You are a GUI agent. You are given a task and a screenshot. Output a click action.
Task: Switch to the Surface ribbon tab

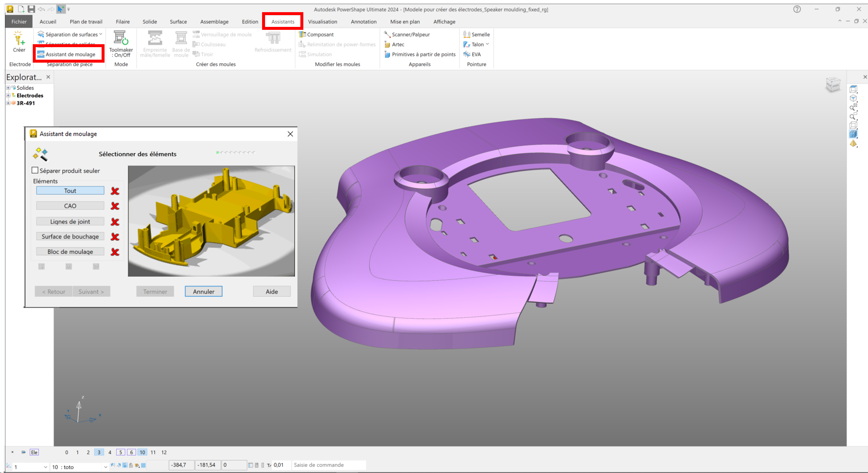coord(178,22)
